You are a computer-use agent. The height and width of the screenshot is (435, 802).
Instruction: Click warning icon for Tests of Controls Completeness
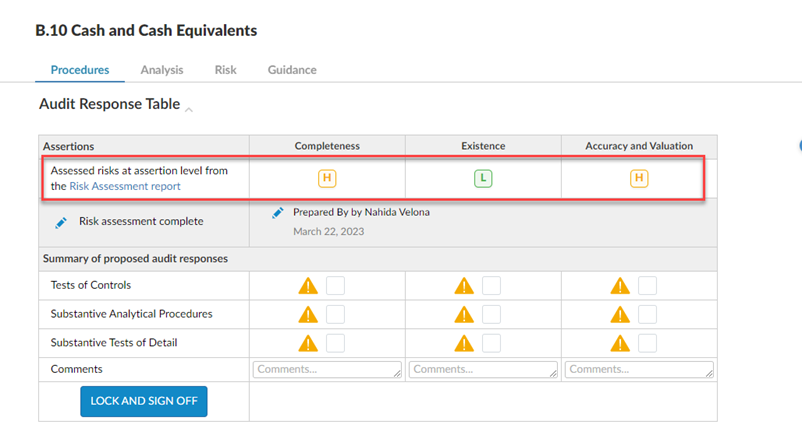(308, 286)
